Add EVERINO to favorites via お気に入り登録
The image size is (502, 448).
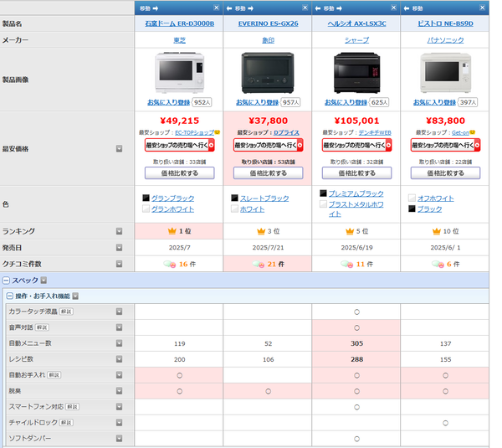click(258, 102)
